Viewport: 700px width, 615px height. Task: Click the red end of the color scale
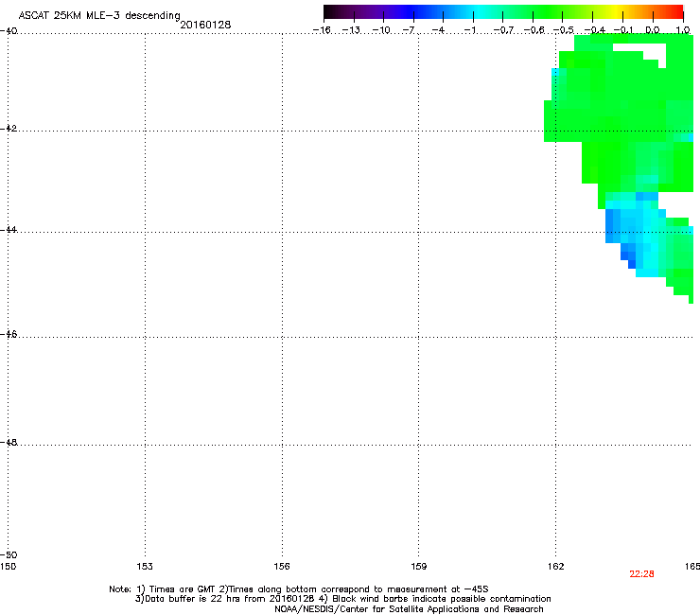click(x=675, y=12)
